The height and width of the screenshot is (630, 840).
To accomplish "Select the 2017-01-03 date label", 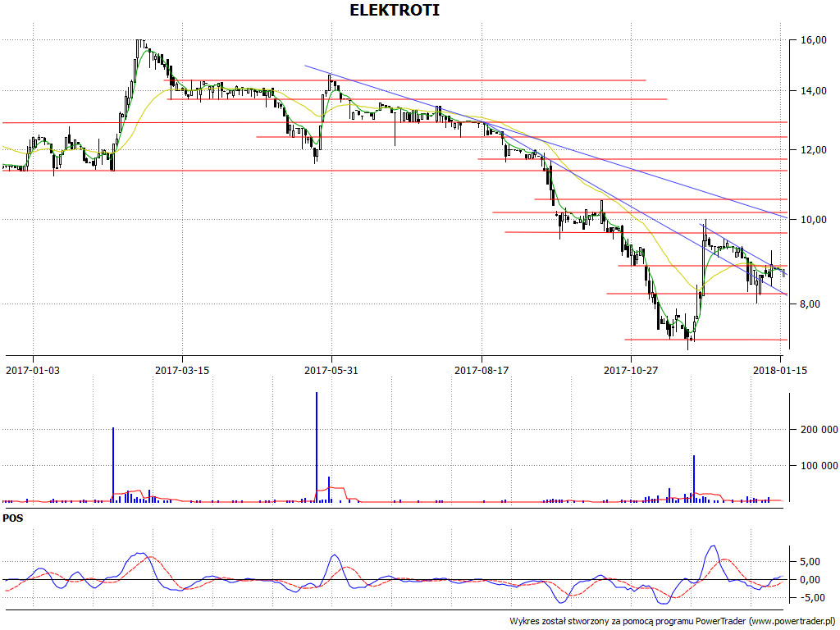I will [33, 370].
